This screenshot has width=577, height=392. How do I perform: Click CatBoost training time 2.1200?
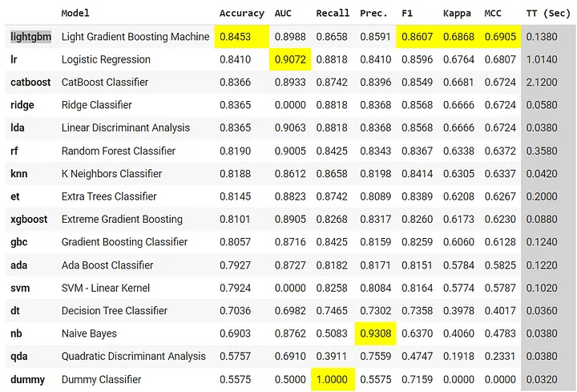pyautogui.click(x=542, y=83)
